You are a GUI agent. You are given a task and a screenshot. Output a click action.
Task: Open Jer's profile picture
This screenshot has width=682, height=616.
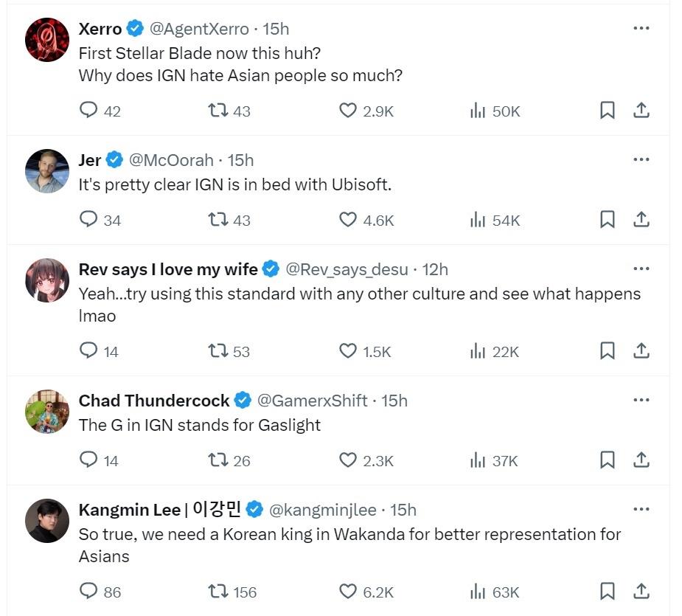click(47, 170)
